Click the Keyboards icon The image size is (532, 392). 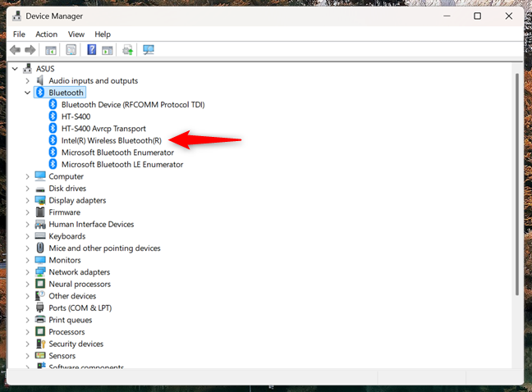pos(40,236)
